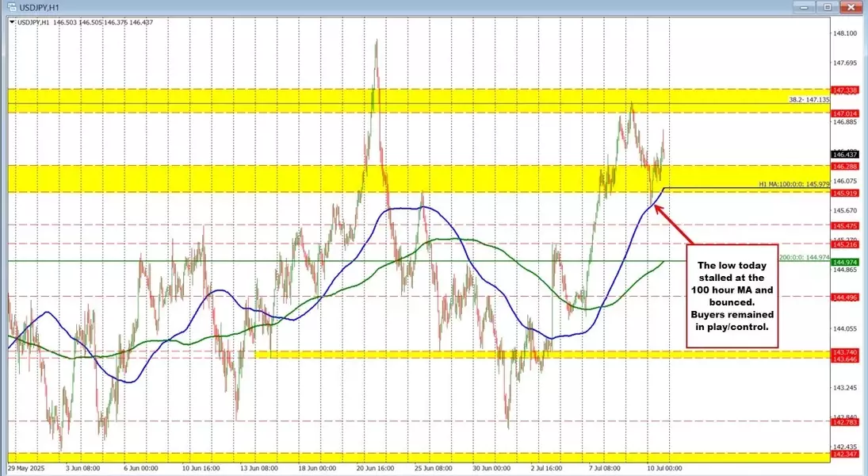
Task: Click the 13 Jun 08:00 time label
Action: tap(259, 468)
